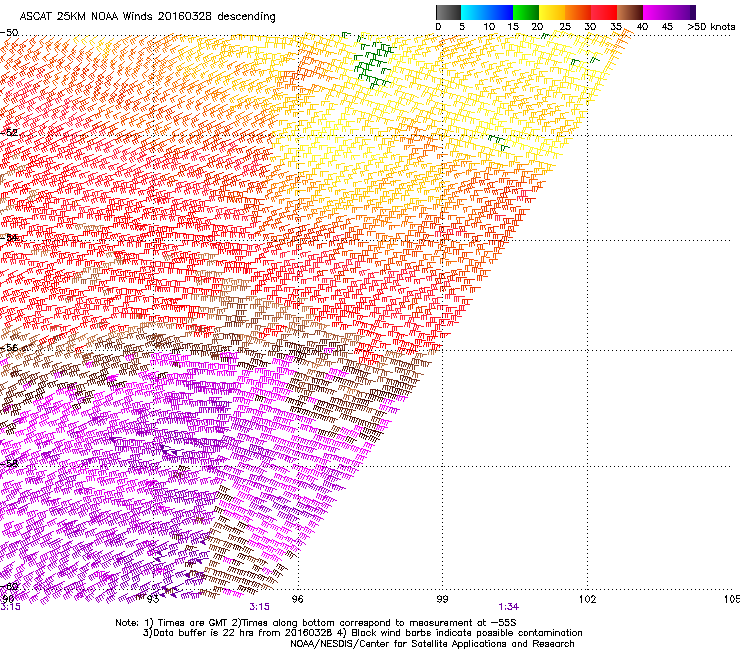Click the '-58' latitude axis label
740x650 pixels.
tap(9, 463)
